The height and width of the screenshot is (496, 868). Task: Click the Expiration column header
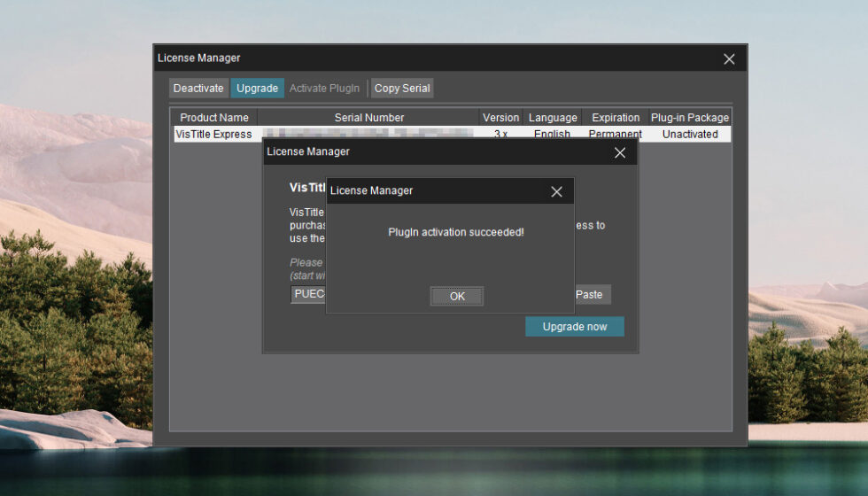tap(616, 117)
